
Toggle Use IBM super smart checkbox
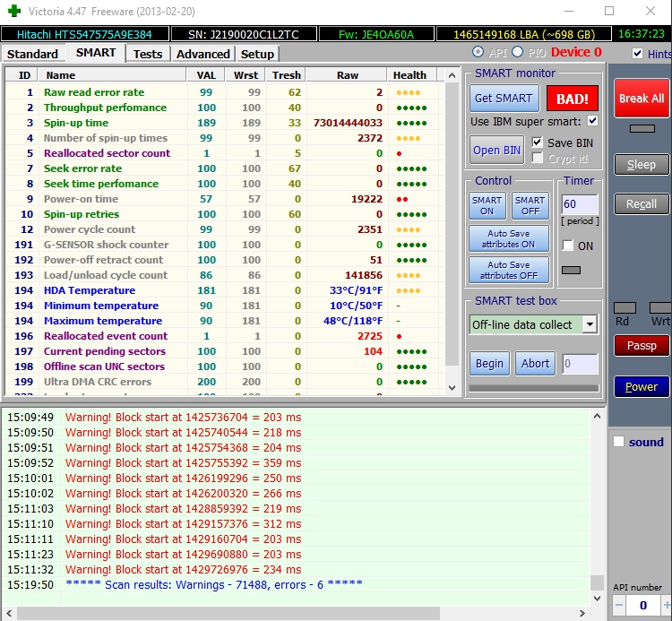(x=593, y=121)
